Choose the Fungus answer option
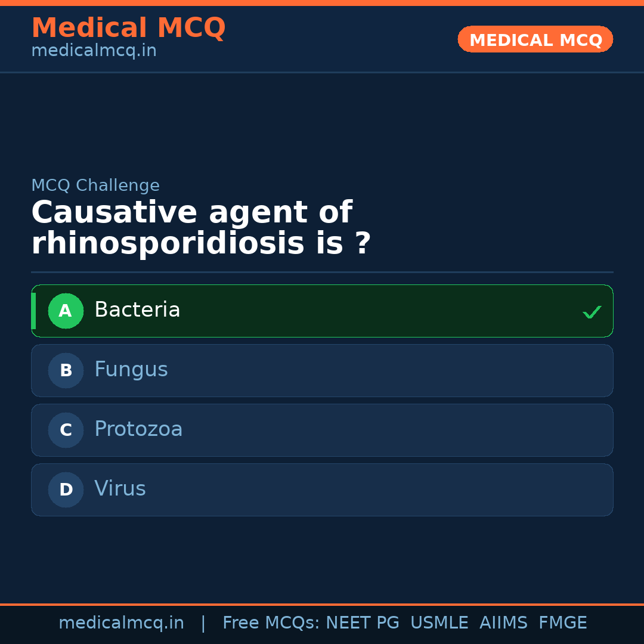The image size is (644, 644). click(322, 370)
